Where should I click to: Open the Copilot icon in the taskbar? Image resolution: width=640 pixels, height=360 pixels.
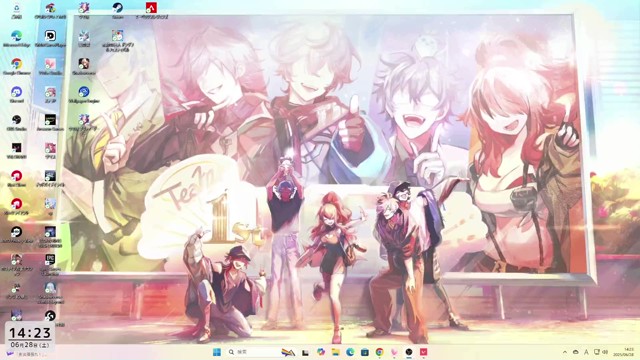coord(321,352)
